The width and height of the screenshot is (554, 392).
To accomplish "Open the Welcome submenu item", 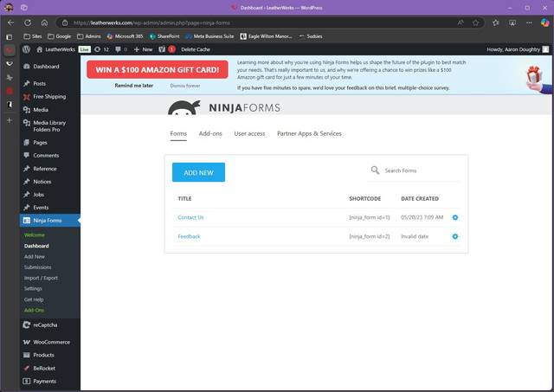I will point(35,235).
